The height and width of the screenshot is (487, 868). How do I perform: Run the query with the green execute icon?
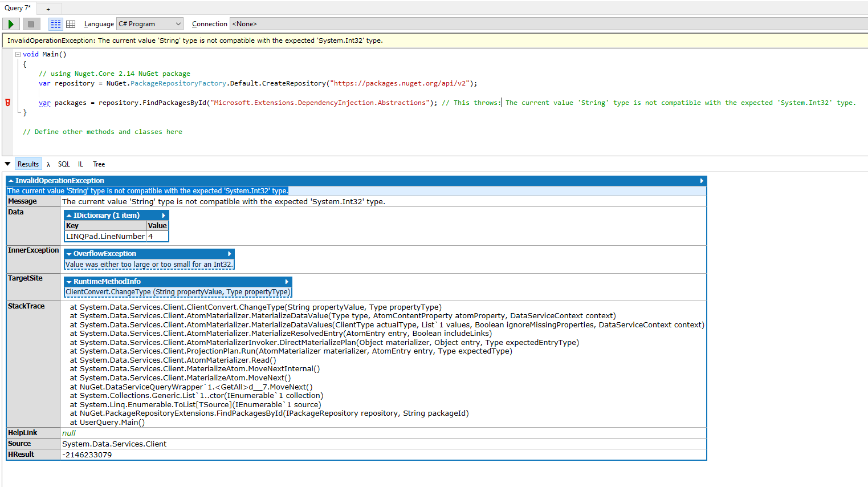[10, 23]
